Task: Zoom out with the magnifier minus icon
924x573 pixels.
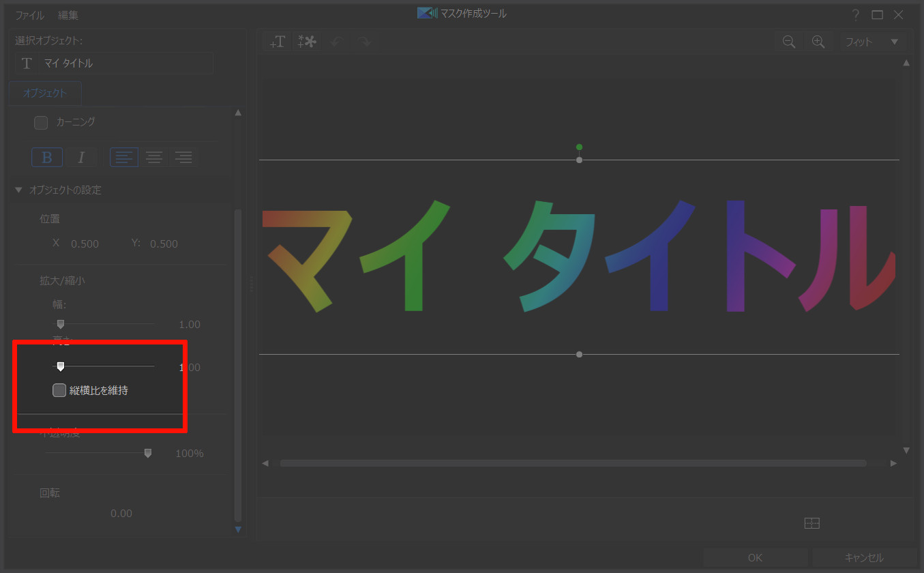Action: (789, 42)
